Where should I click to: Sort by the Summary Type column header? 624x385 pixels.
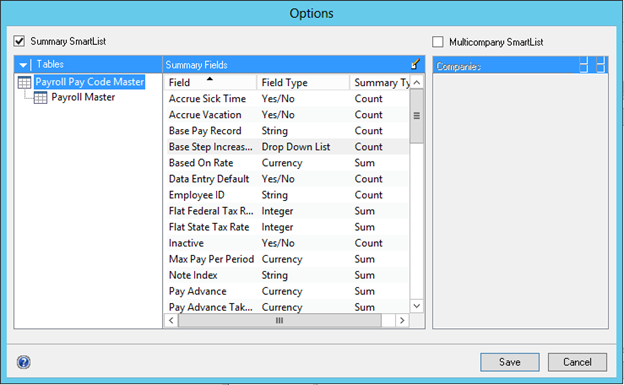point(380,82)
